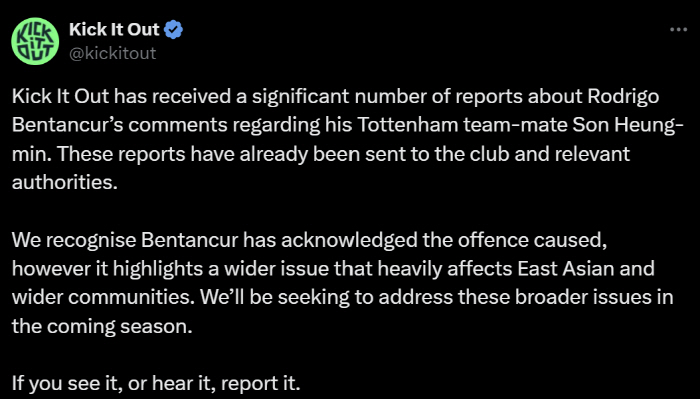Screen dimensions: 700x399
Task: Click the blue verified checkmark badge
Action: [x=173, y=29]
